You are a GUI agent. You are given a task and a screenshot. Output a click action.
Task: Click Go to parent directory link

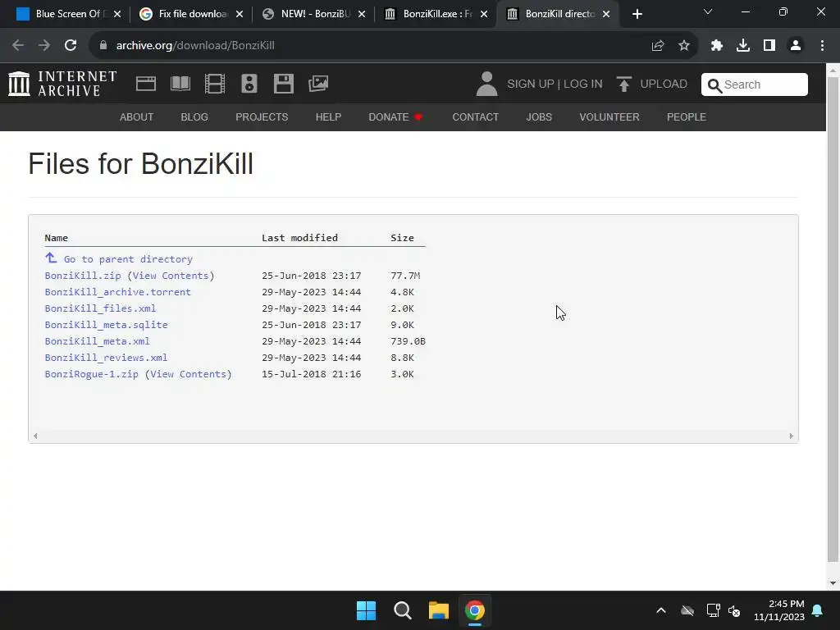pyautogui.click(x=128, y=259)
